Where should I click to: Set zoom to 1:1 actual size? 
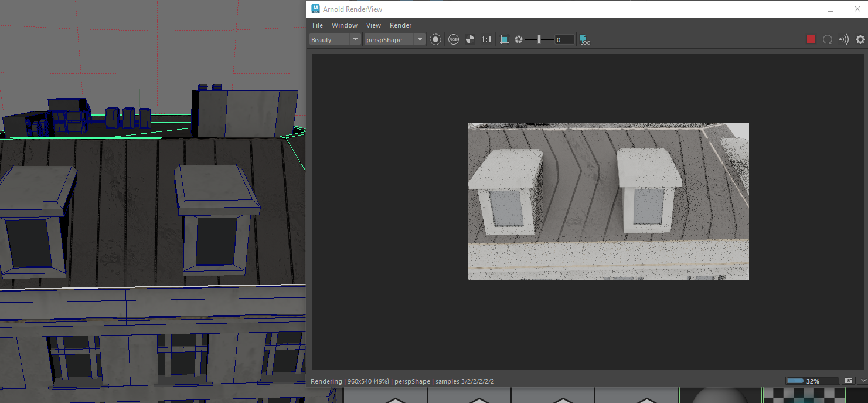[486, 39]
